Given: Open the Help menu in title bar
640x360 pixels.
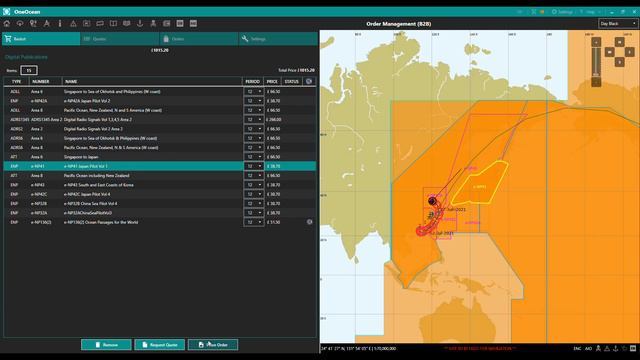Looking at the screenshot, I should [x=590, y=12].
